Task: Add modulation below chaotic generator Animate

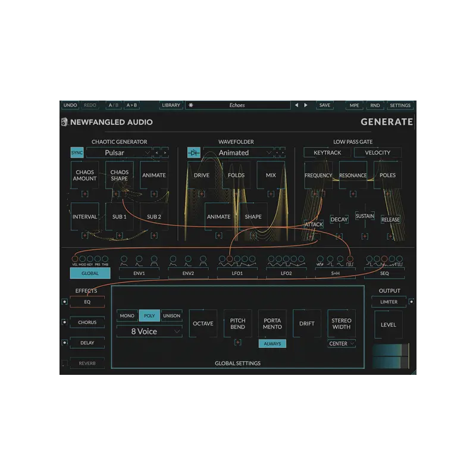Action: 154,194
